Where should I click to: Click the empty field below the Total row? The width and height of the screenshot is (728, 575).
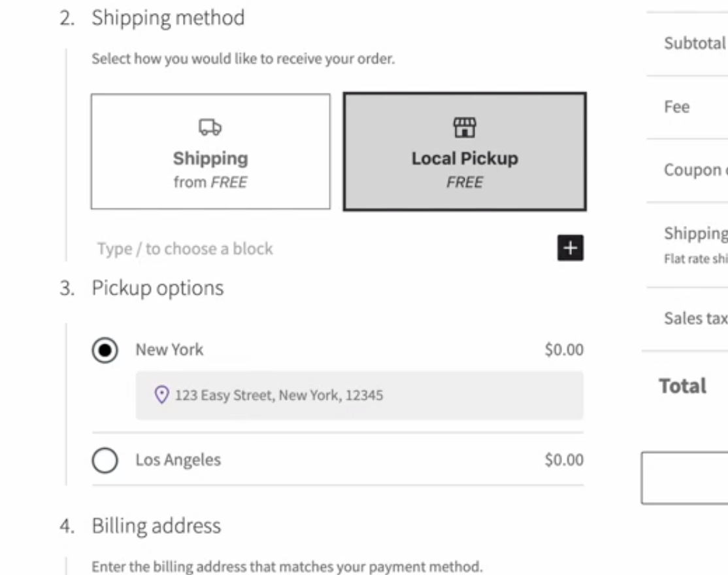(x=686, y=478)
